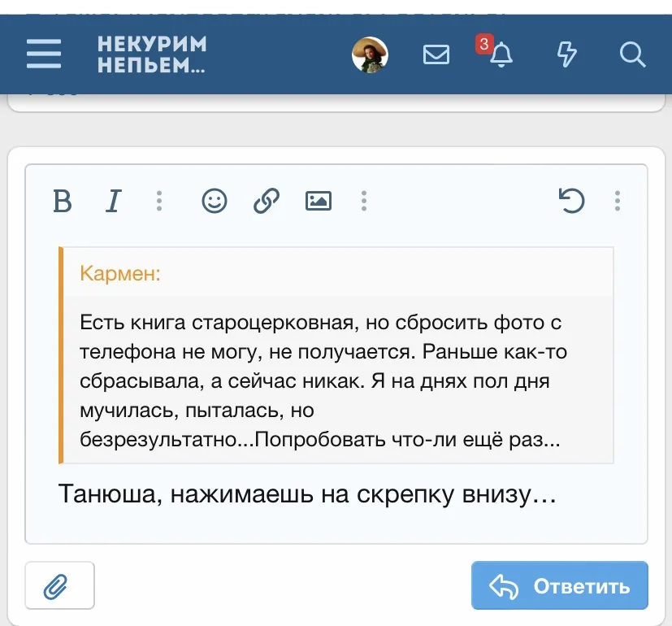Image resolution: width=672 pixels, height=626 pixels.
Task: Undo the last edit with the undo arrow
Action: (x=574, y=201)
